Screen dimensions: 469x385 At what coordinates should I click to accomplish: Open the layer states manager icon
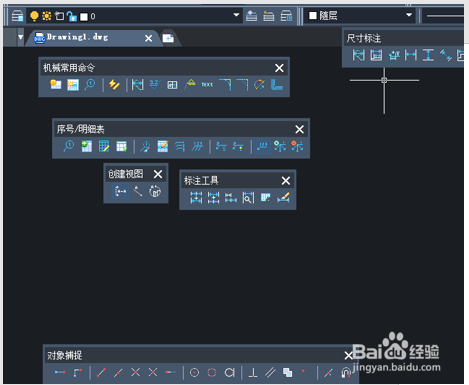point(286,16)
